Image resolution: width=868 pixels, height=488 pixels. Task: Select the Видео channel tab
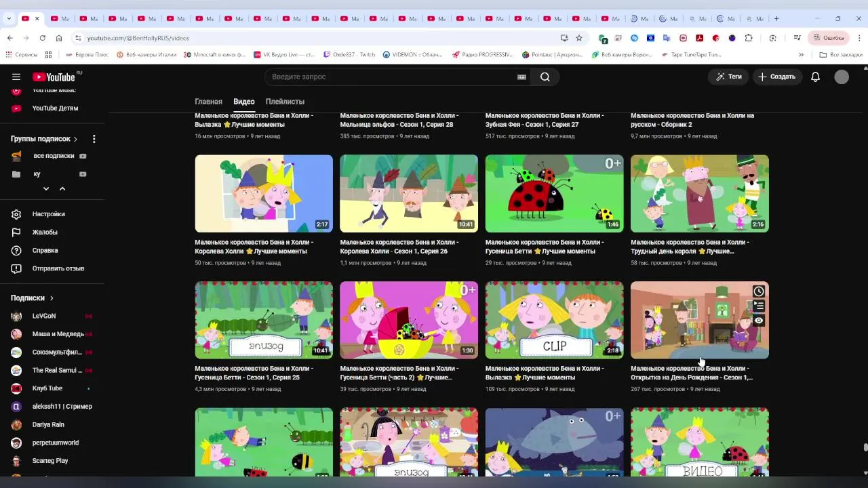coord(244,102)
